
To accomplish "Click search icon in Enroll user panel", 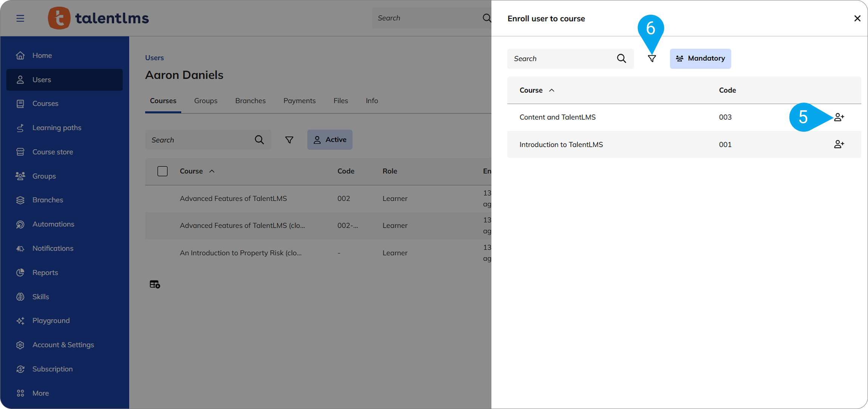I will click(621, 58).
